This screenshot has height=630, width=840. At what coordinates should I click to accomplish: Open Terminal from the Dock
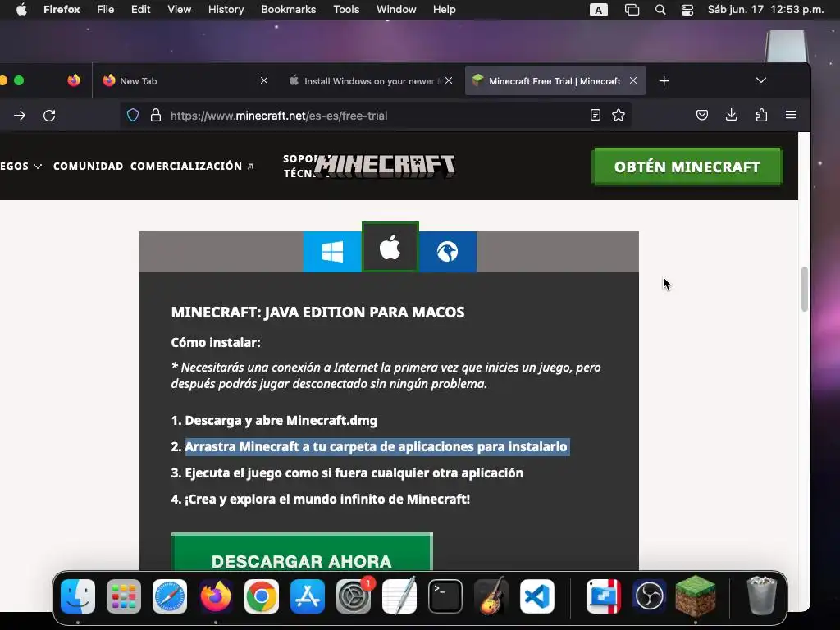445,596
